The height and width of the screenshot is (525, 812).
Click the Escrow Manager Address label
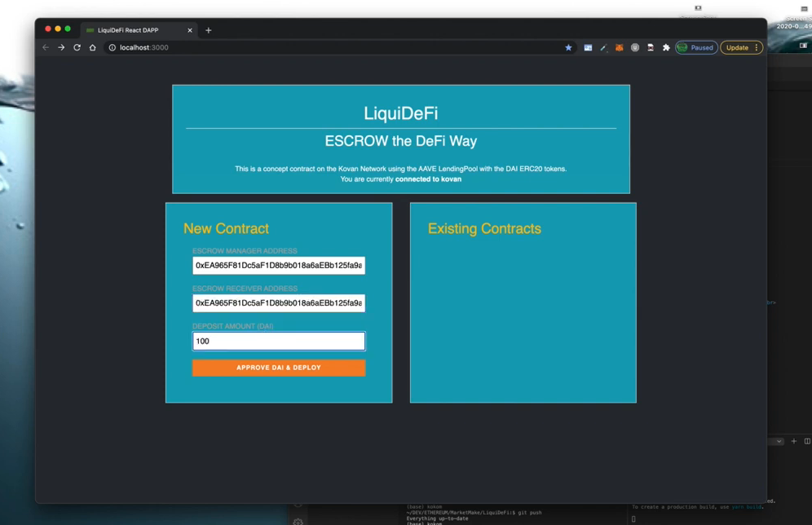click(x=245, y=250)
